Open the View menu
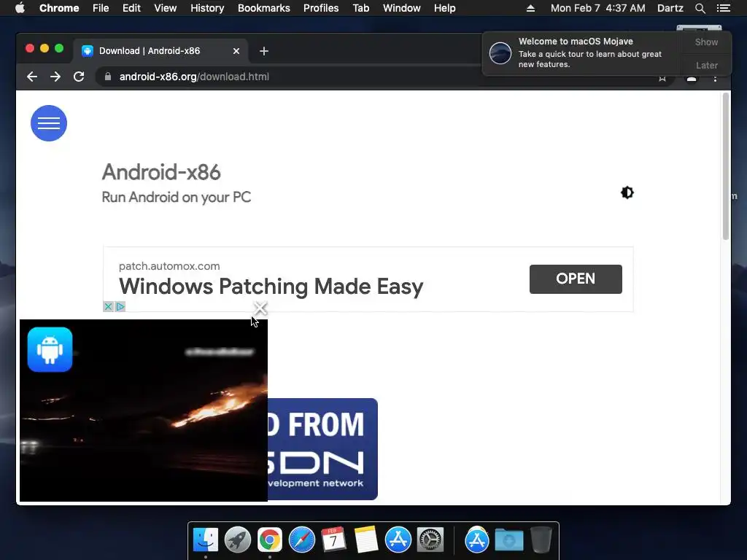 coord(166,8)
